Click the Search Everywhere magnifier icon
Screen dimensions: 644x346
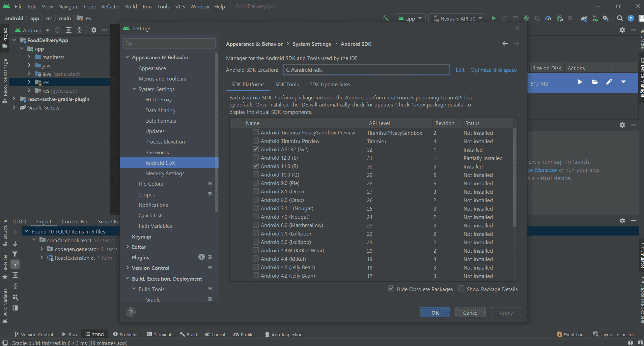pos(620,18)
